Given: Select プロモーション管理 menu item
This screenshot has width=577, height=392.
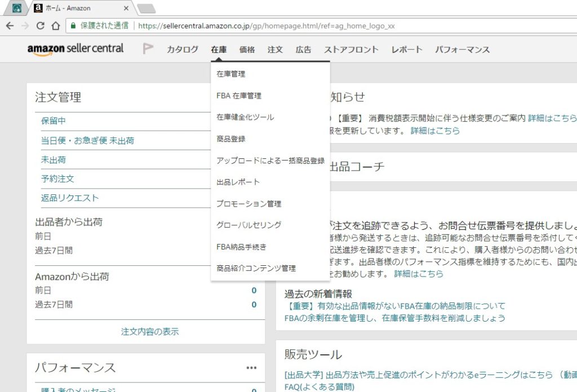Looking at the screenshot, I should pos(248,203).
